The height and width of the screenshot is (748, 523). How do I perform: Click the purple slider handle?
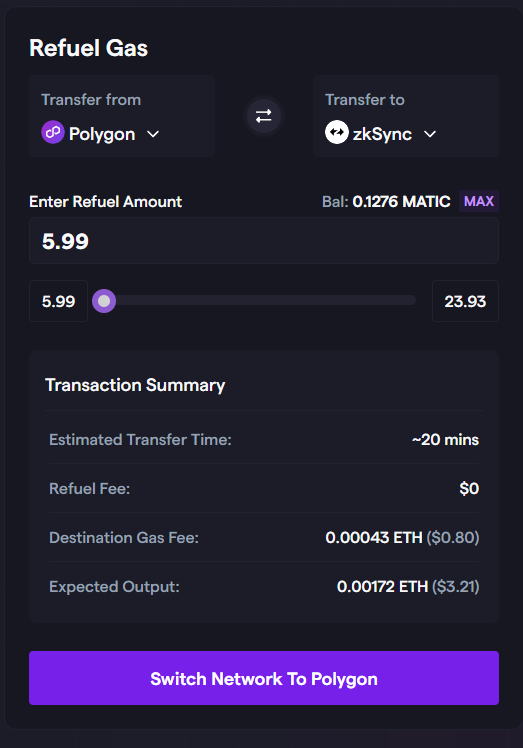[104, 301]
